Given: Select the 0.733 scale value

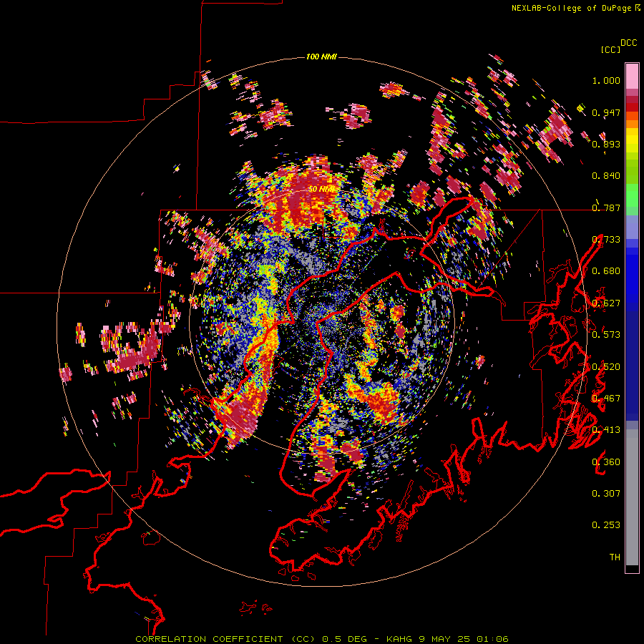Looking at the screenshot, I should (606, 240).
